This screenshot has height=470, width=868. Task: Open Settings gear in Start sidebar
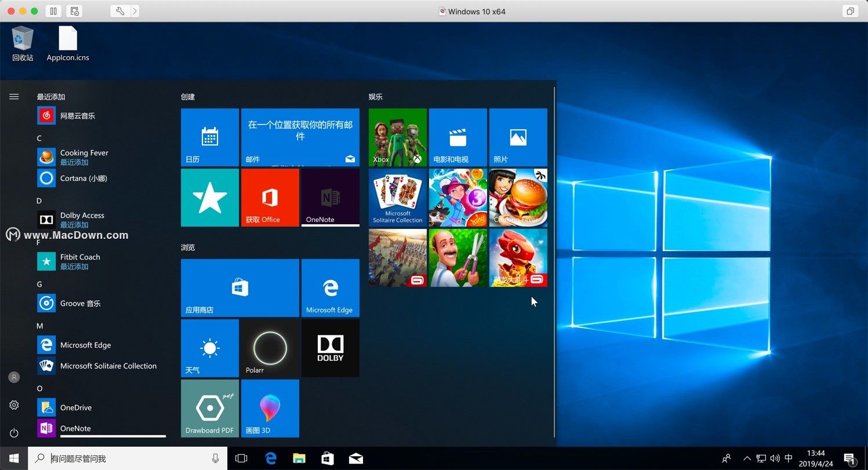(14, 405)
